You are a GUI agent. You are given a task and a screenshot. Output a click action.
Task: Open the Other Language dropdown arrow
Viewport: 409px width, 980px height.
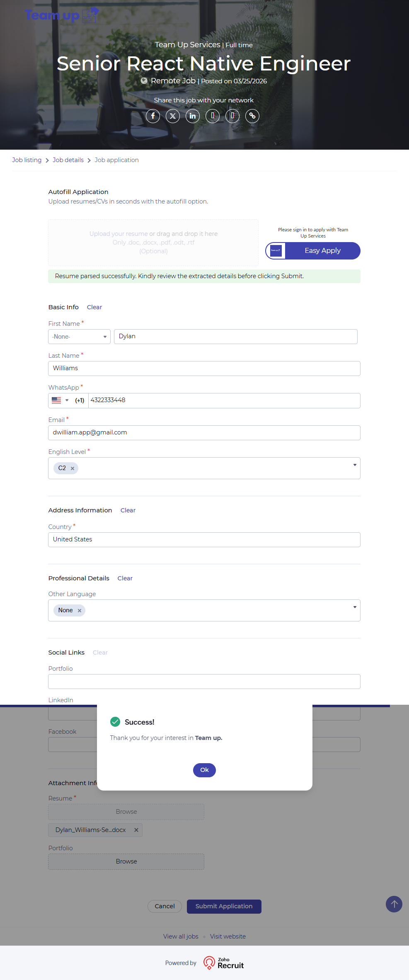[x=355, y=607]
